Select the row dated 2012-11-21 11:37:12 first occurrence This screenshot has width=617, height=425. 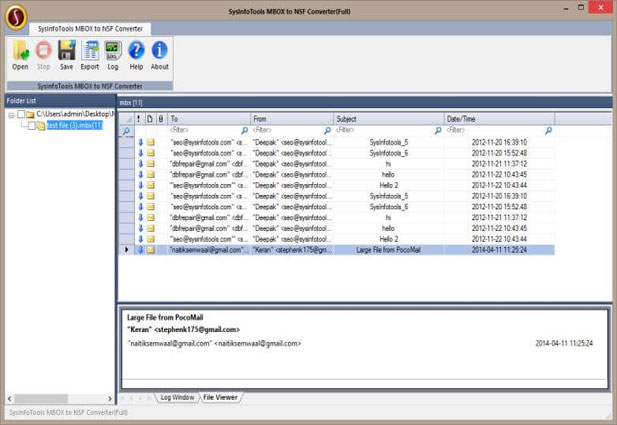pos(337,164)
